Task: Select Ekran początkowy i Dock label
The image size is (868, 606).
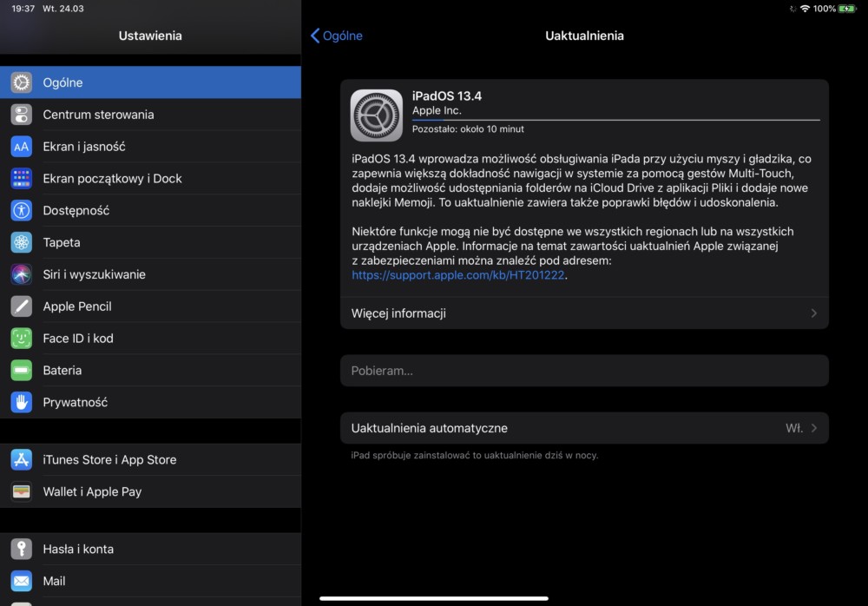Action: coord(112,178)
